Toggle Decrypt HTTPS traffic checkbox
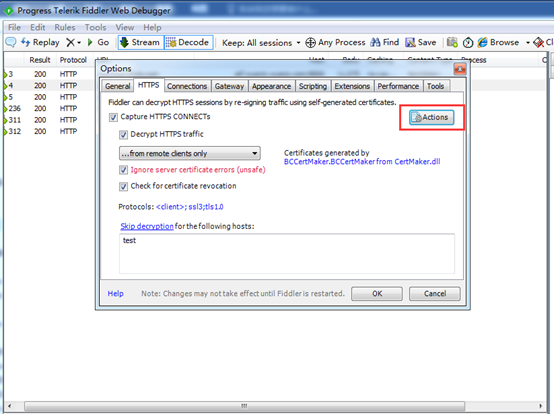554x414 pixels. tap(123, 135)
